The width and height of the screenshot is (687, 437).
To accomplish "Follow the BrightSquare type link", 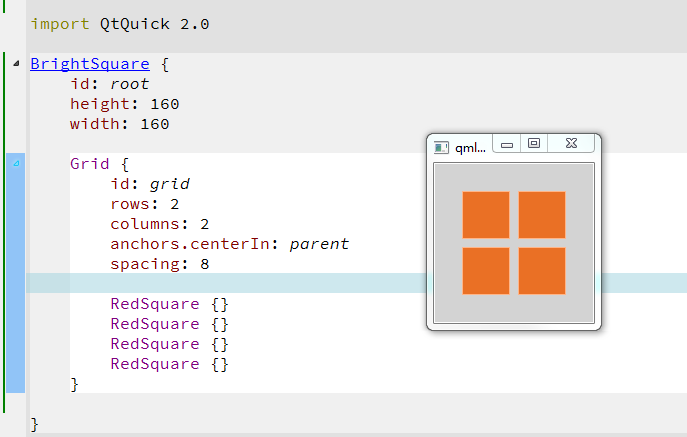I will tap(90, 64).
